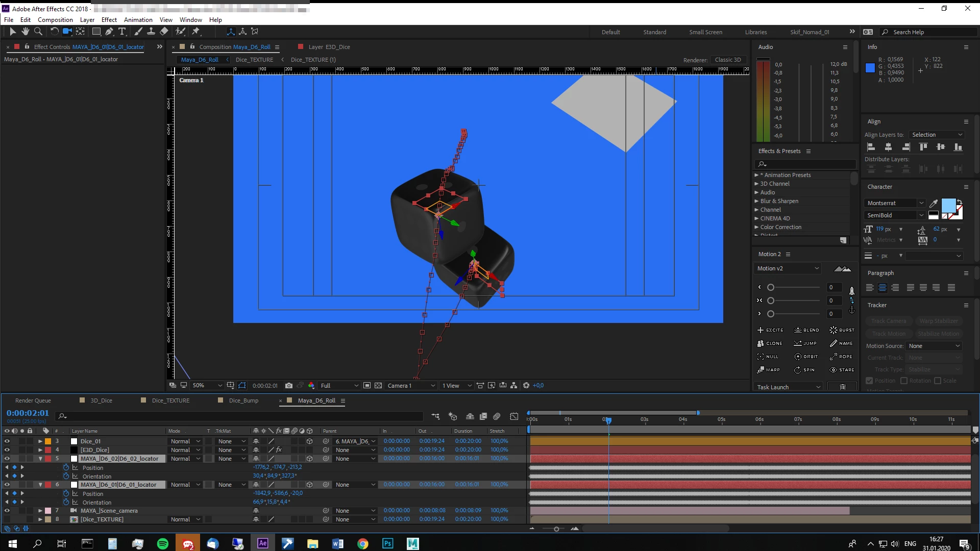Select the Small Screen workspace
Screen dimensions: 980x551
[705, 32]
